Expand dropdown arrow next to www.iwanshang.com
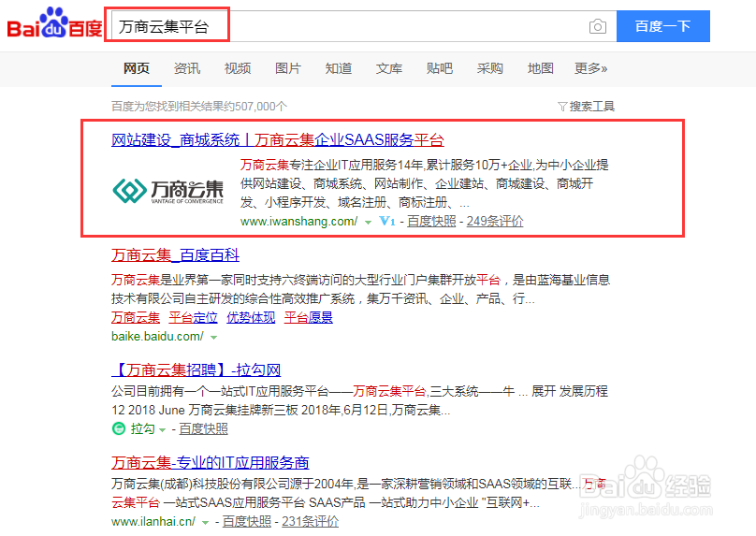This screenshot has height=536, width=756. pos(368,223)
